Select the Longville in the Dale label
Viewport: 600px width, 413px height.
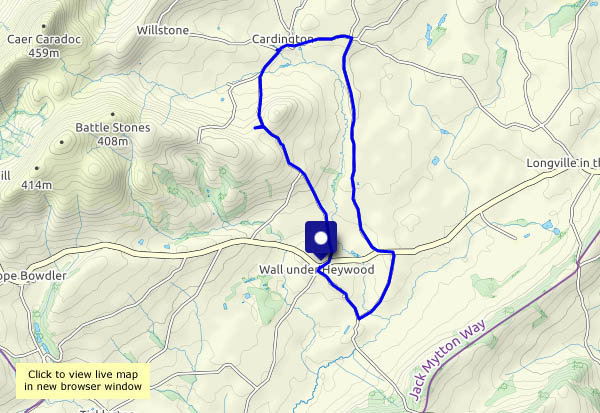point(563,163)
